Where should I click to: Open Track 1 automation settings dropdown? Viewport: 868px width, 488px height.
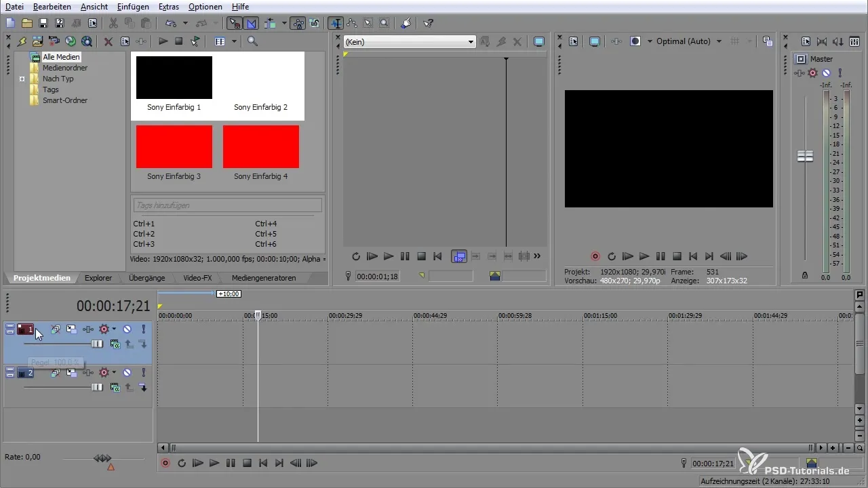point(114,329)
